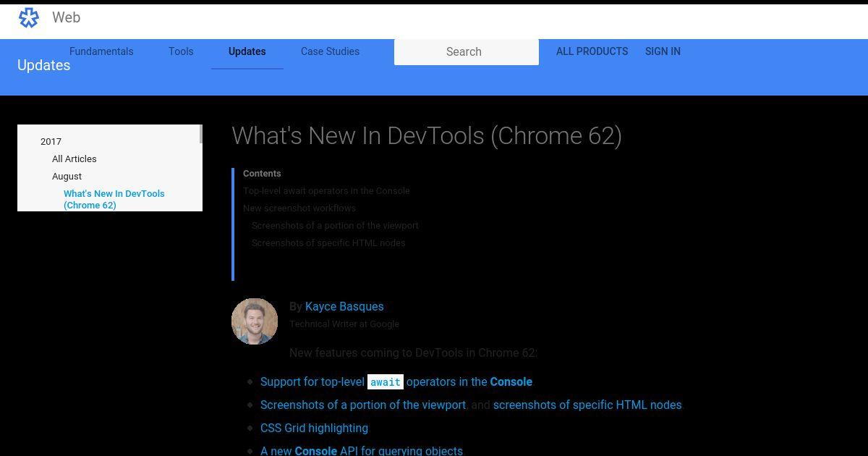Switch to the Tools tab
Viewport: 868px width, 456px height.
tap(181, 51)
